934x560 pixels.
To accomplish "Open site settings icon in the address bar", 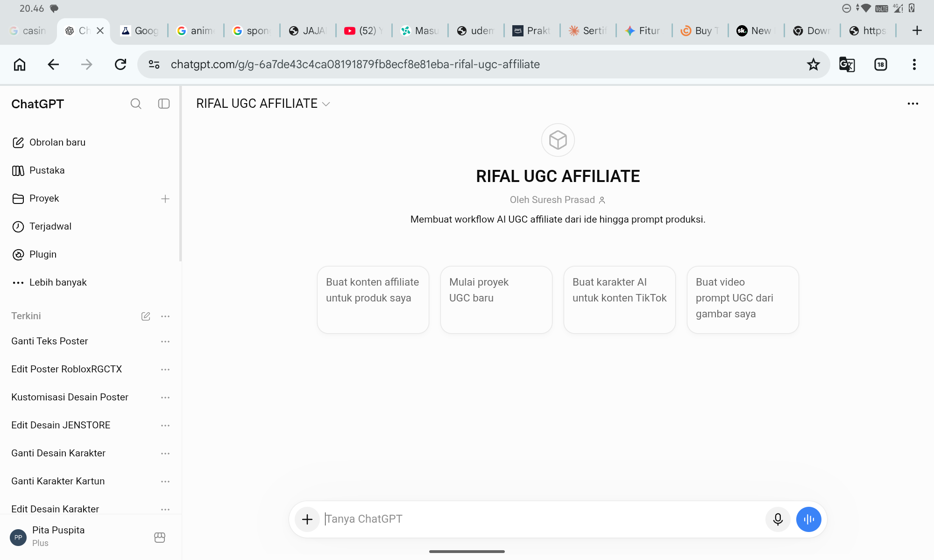I will [154, 64].
